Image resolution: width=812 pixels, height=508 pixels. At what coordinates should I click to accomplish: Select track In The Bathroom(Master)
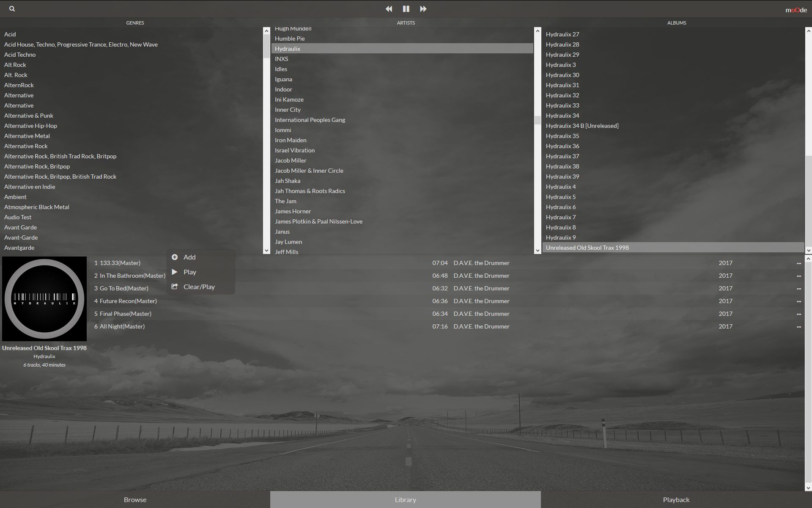[x=132, y=276]
